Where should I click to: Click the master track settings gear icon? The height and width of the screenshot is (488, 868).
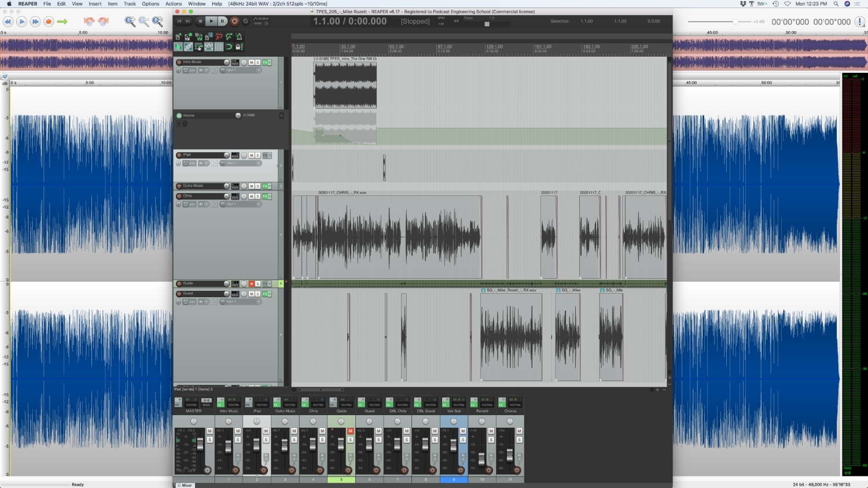point(207,470)
